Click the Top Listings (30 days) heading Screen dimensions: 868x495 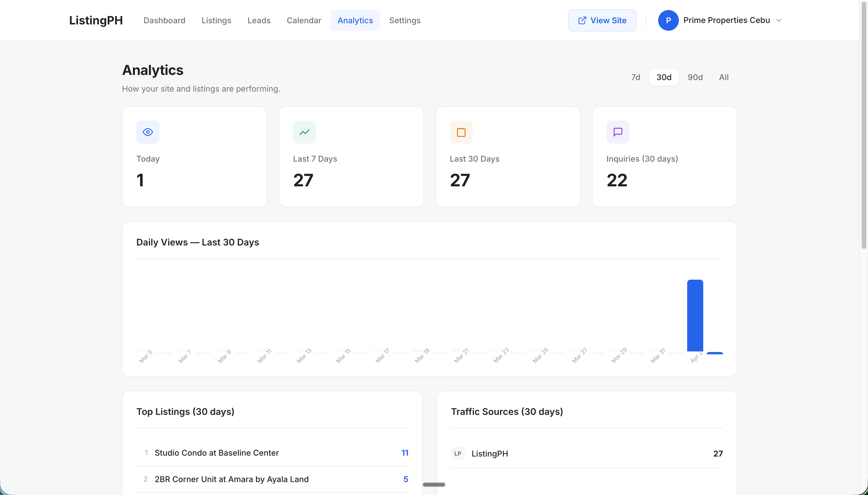tap(185, 411)
